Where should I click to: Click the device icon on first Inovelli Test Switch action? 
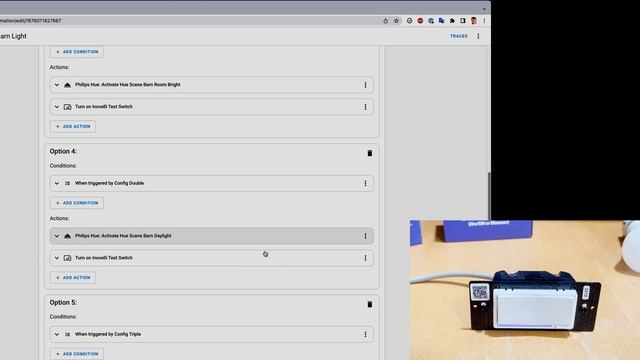pos(67,107)
